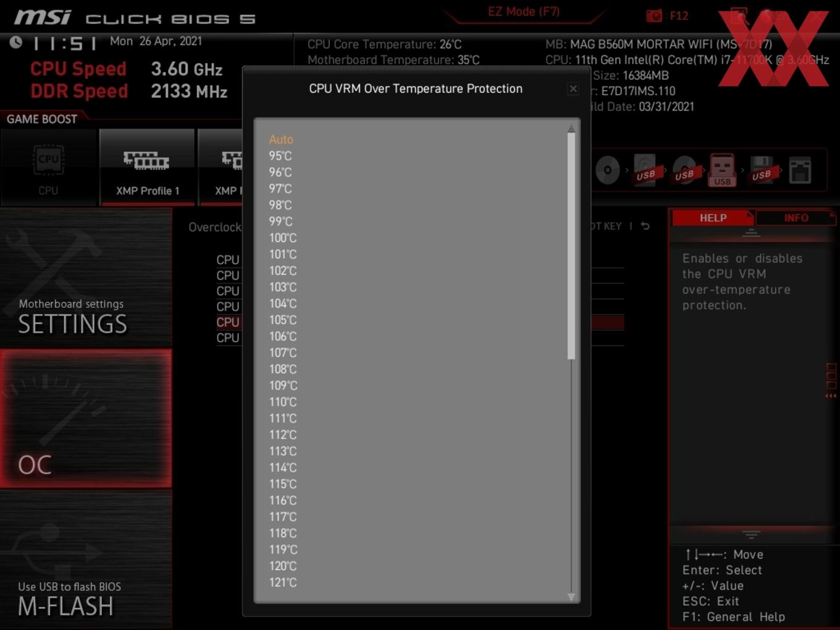Pick 101°C from the list
Viewport: 840px width, 630px height.
click(x=283, y=254)
